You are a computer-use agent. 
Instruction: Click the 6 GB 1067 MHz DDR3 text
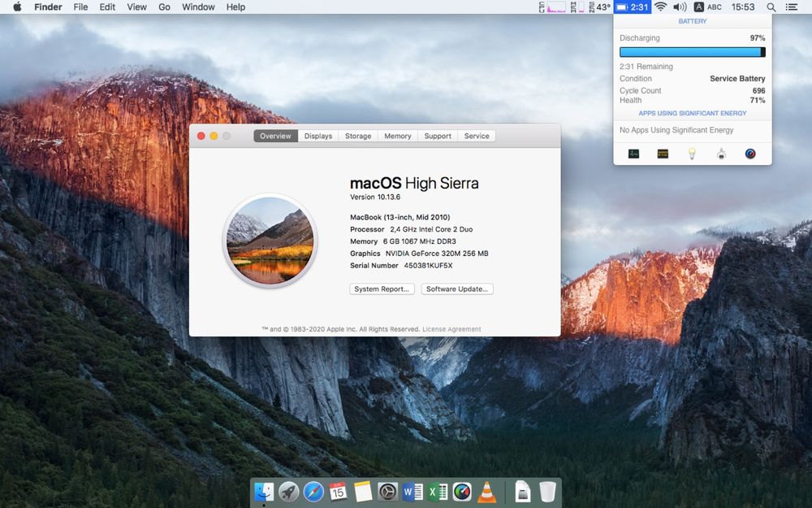click(x=420, y=241)
